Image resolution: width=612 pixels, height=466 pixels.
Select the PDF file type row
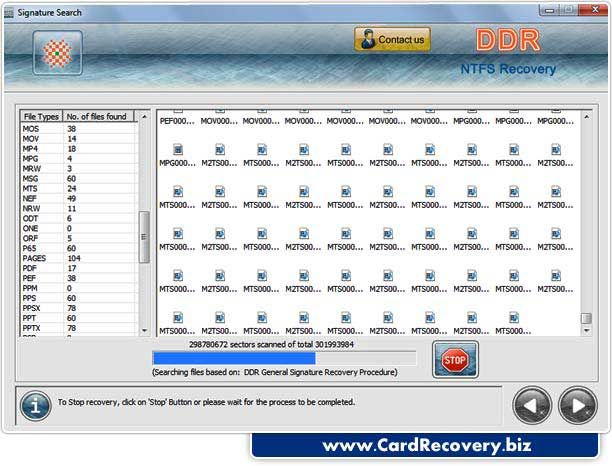coord(79,269)
